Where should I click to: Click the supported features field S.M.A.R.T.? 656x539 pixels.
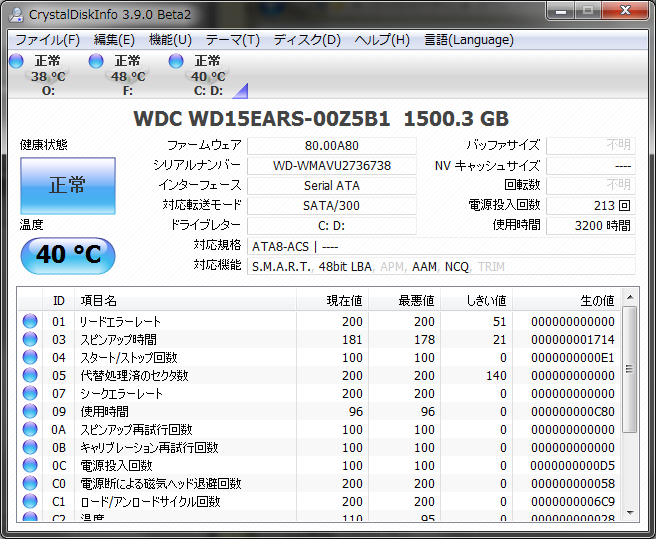tap(441, 267)
